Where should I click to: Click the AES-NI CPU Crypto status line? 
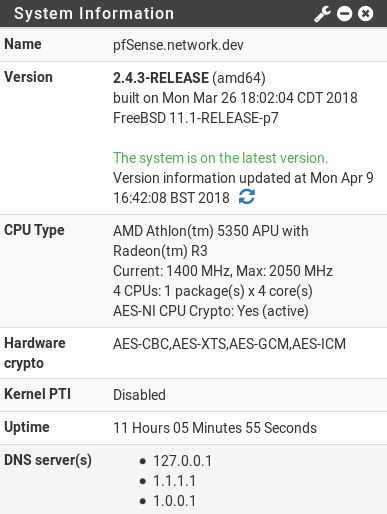(x=211, y=311)
